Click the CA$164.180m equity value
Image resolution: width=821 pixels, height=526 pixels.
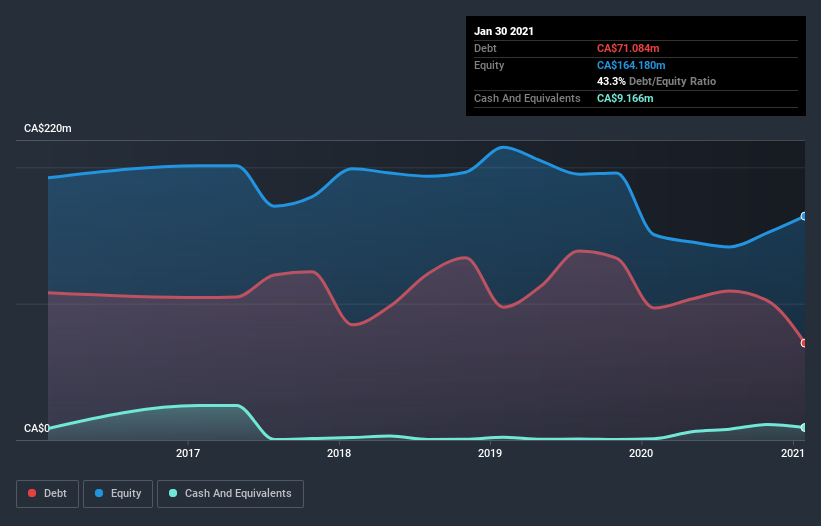pyautogui.click(x=631, y=65)
